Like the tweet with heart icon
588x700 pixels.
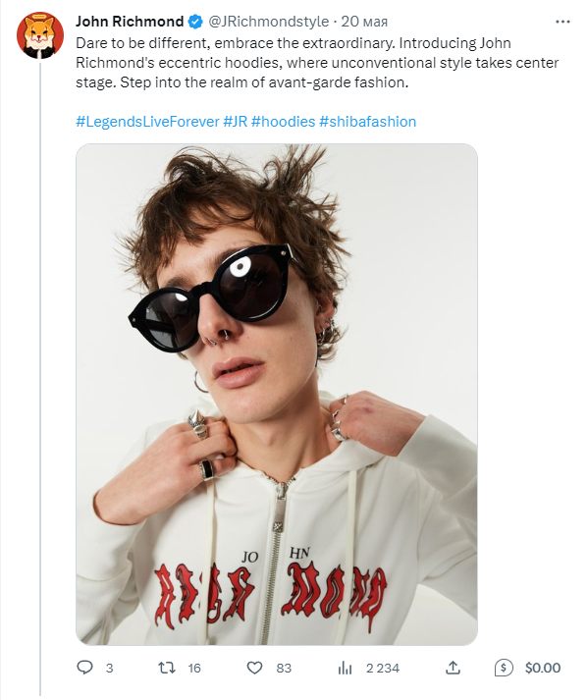click(254, 668)
